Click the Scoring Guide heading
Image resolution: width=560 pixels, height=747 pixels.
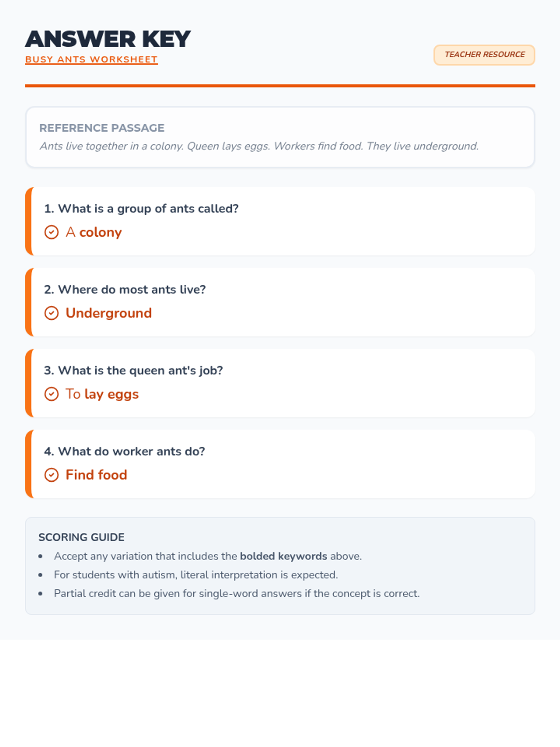click(81, 537)
